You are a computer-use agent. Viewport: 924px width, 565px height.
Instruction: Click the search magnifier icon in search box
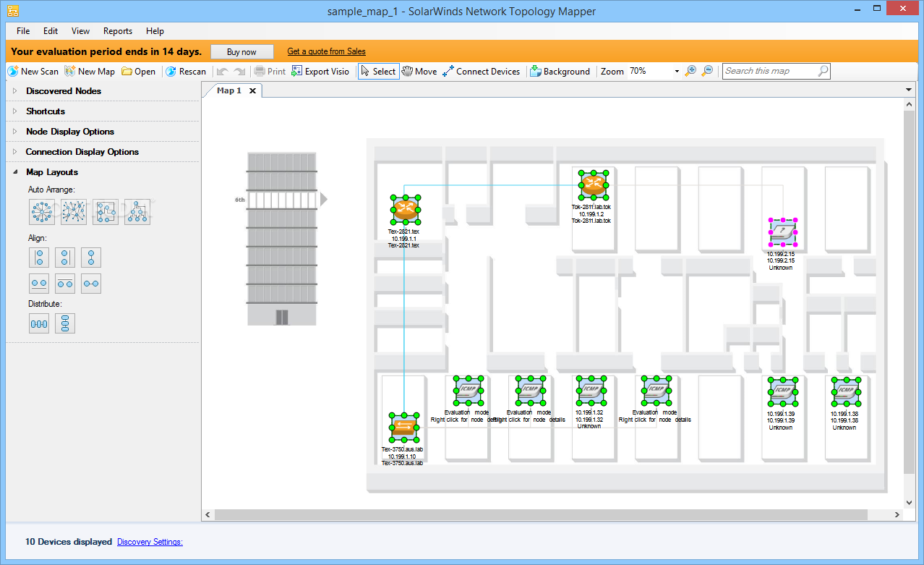click(x=823, y=71)
